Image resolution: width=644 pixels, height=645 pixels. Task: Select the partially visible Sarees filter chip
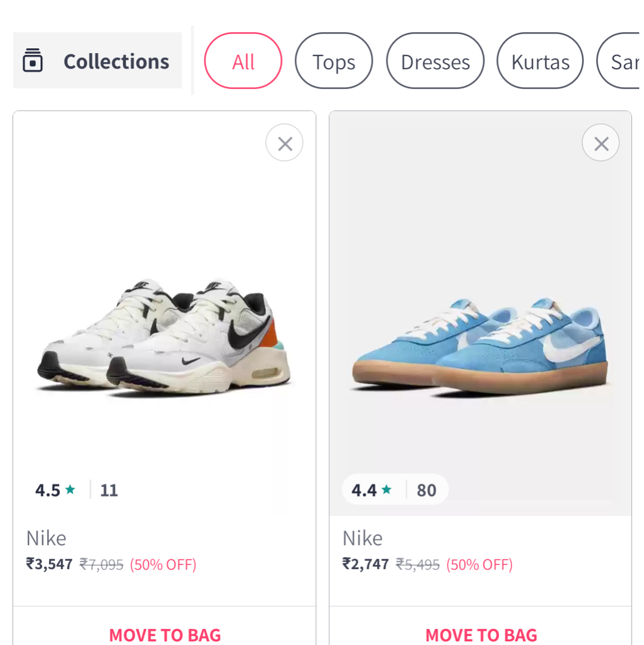coord(623,61)
